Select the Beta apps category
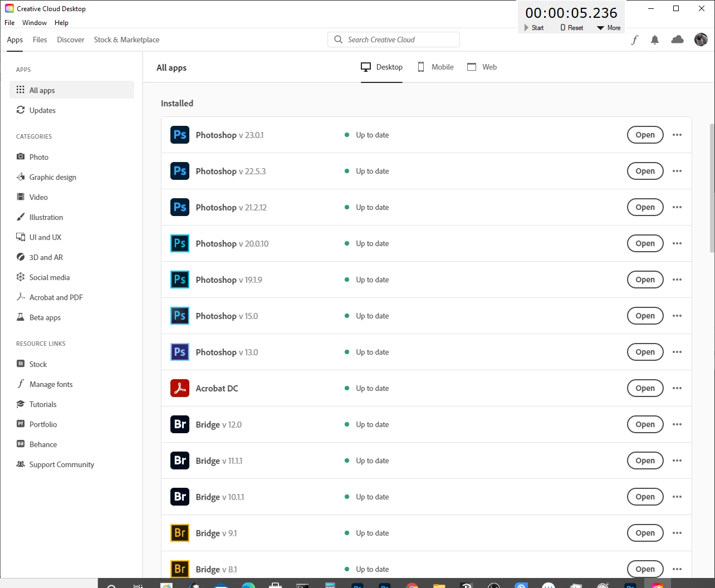 click(x=72, y=317)
